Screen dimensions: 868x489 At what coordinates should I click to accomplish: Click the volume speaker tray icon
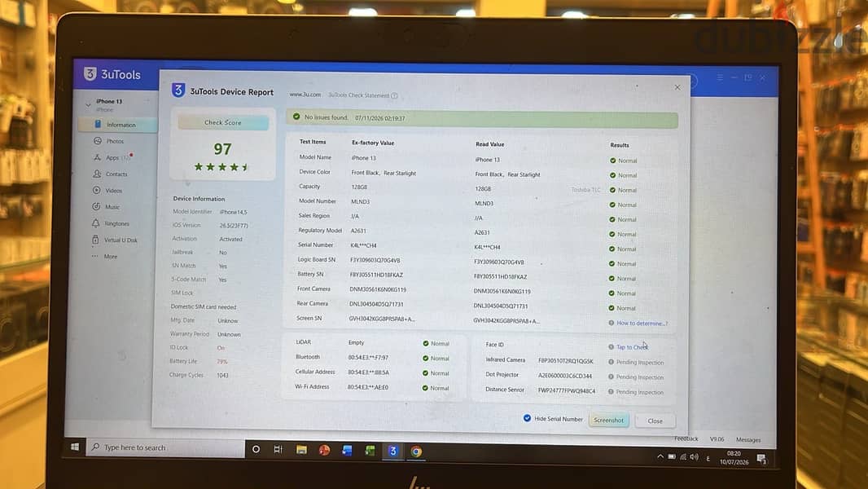click(695, 457)
